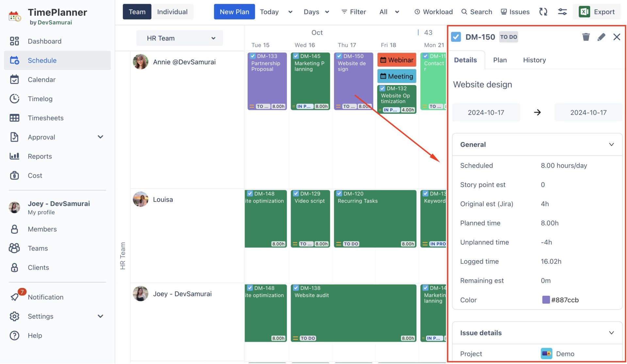Image resolution: width=627 pixels, height=364 pixels.
Task: Toggle checkbox on DM-129 Video script card
Action: (x=296, y=193)
